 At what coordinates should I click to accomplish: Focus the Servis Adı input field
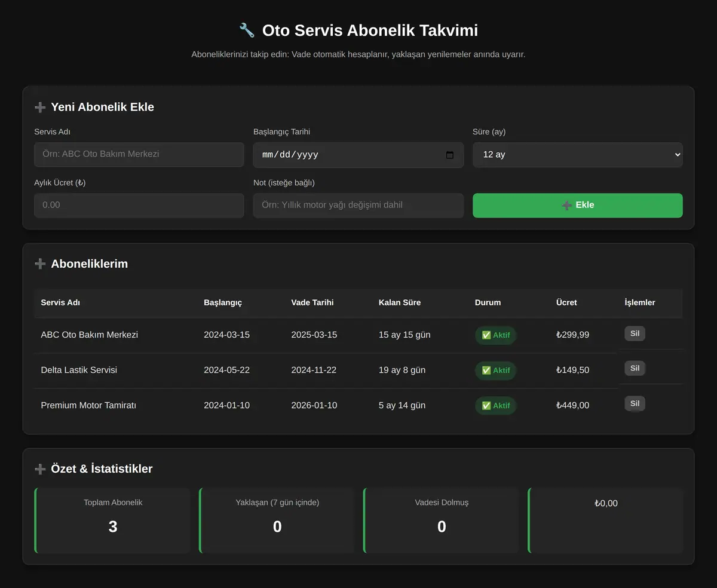[139, 154]
